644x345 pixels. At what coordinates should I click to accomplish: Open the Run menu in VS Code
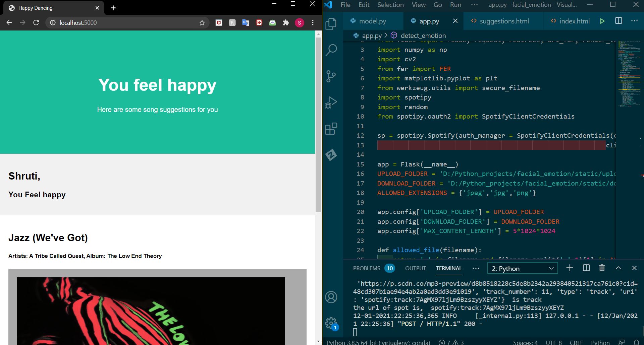(x=455, y=5)
